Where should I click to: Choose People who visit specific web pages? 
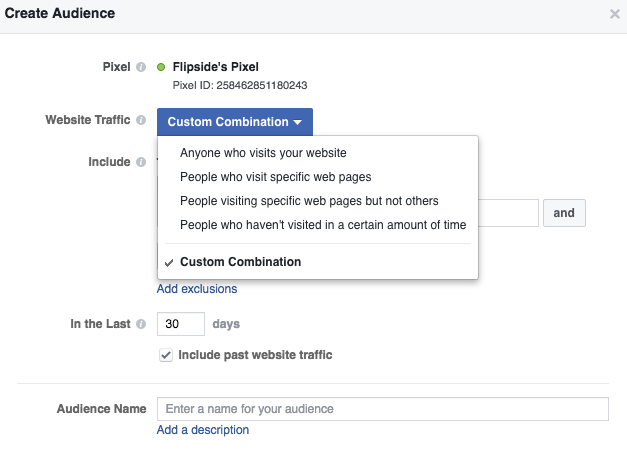coord(275,177)
